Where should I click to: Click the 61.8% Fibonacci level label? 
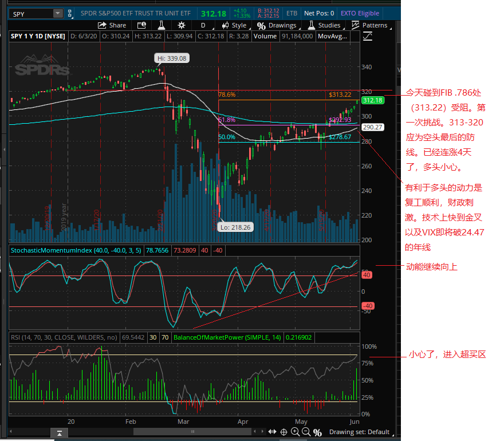pos(227,120)
